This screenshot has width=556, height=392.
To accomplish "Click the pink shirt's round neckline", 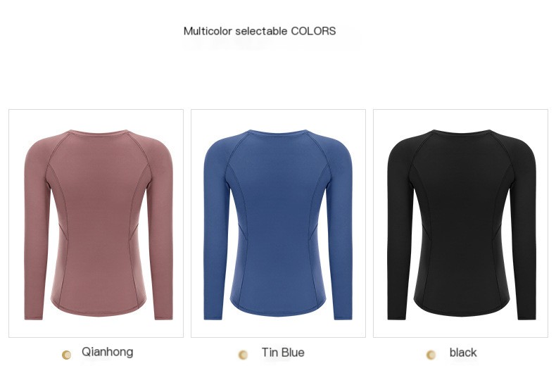I will 99,132.
